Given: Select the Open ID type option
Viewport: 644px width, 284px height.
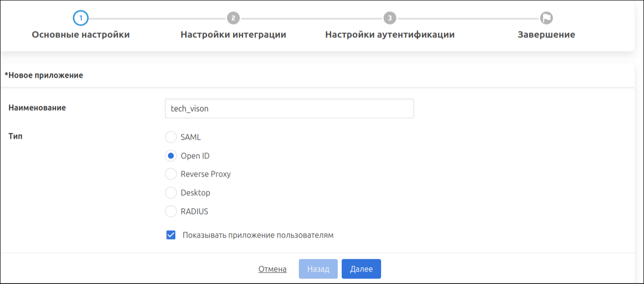Looking at the screenshot, I should (x=171, y=156).
